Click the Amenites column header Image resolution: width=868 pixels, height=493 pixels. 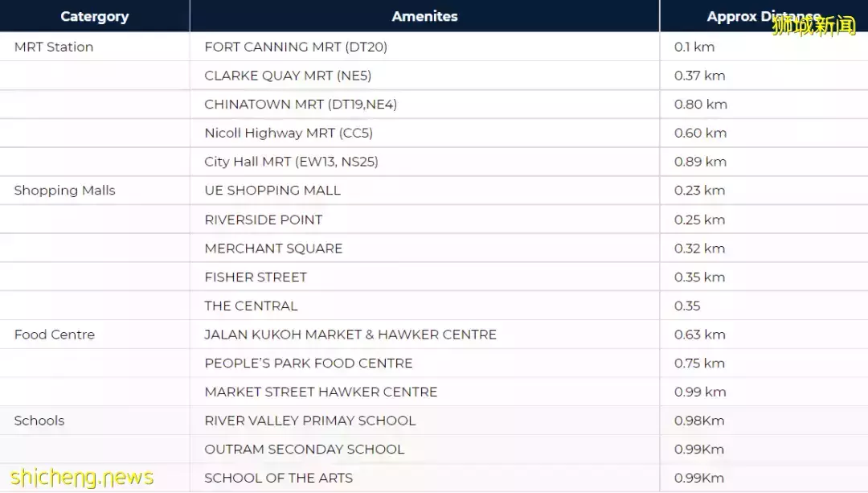pyautogui.click(x=424, y=16)
